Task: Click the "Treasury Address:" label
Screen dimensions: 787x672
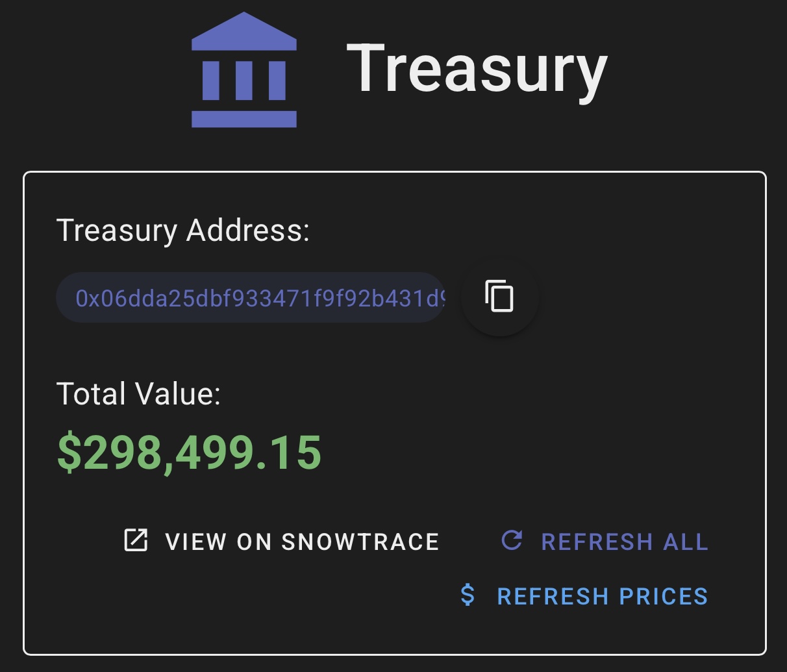Action: pos(183,230)
